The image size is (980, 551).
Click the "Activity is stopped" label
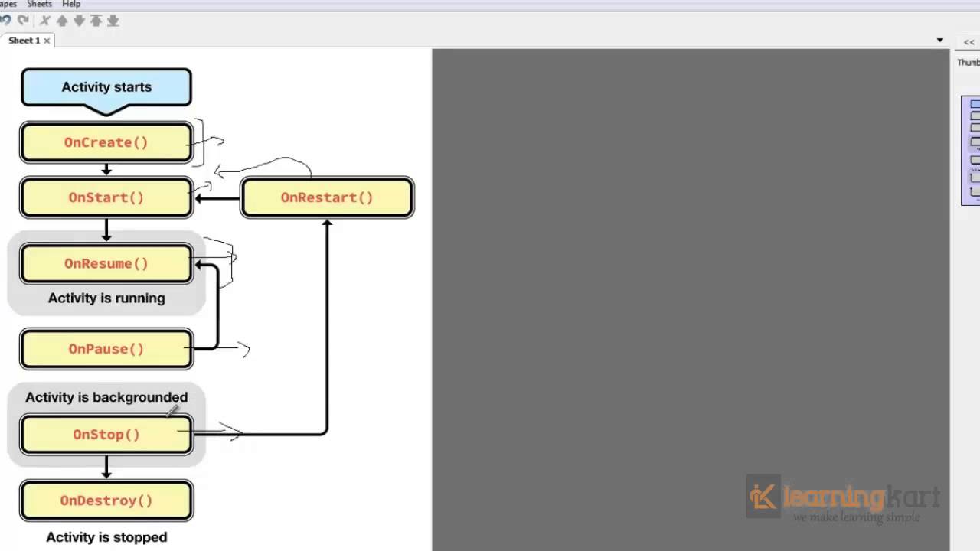pyautogui.click(x=106, y=537)
